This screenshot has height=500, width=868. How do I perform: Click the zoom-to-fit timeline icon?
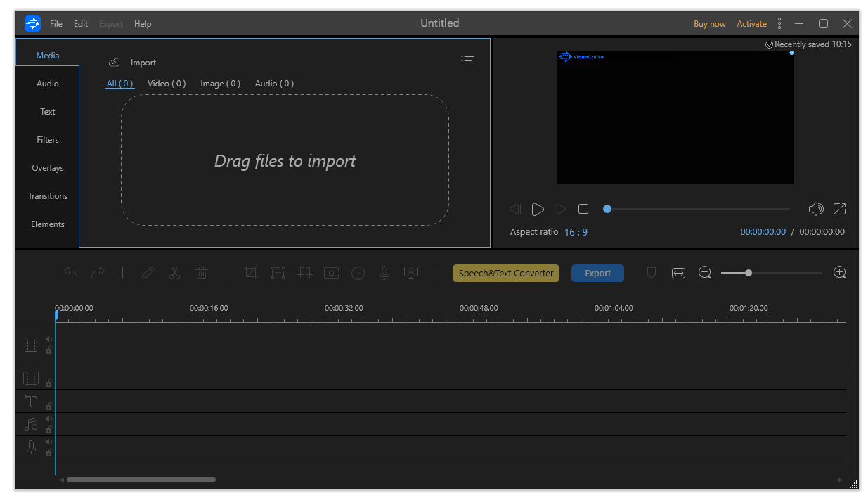tap(678, 274)
